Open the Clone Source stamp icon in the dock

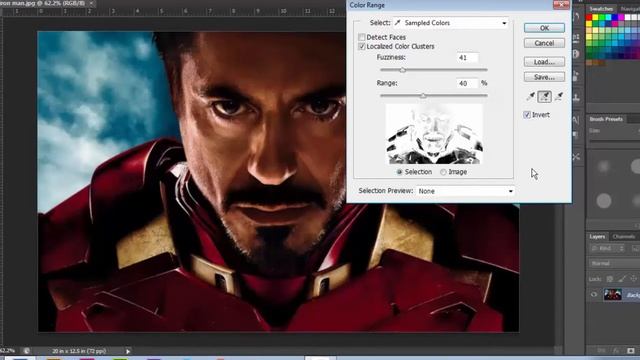[x=576, y=98]
